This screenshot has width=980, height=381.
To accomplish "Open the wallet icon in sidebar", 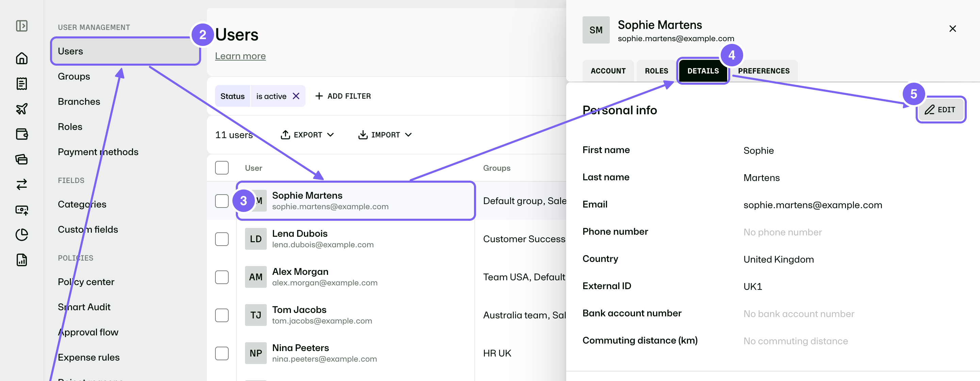I will coord(22,134).
